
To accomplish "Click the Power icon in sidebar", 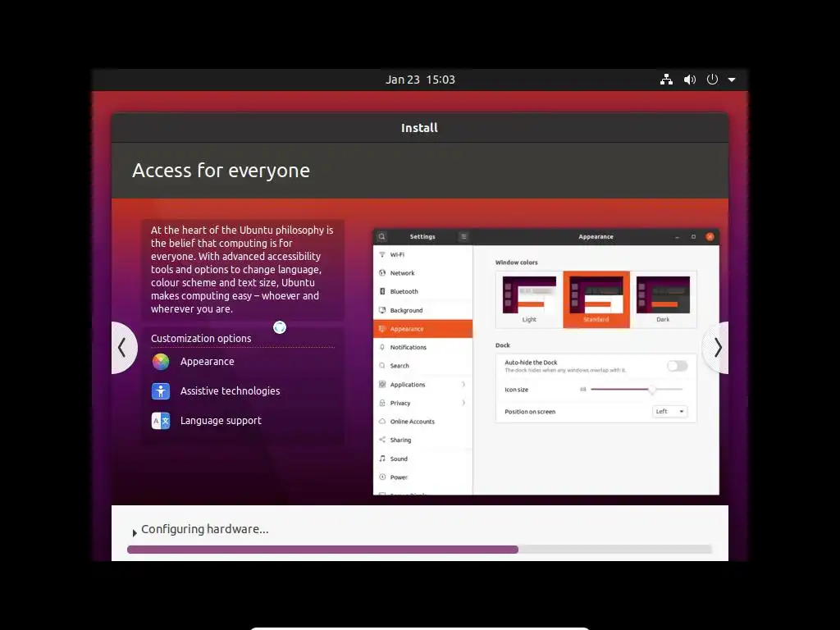I will 382,477.
